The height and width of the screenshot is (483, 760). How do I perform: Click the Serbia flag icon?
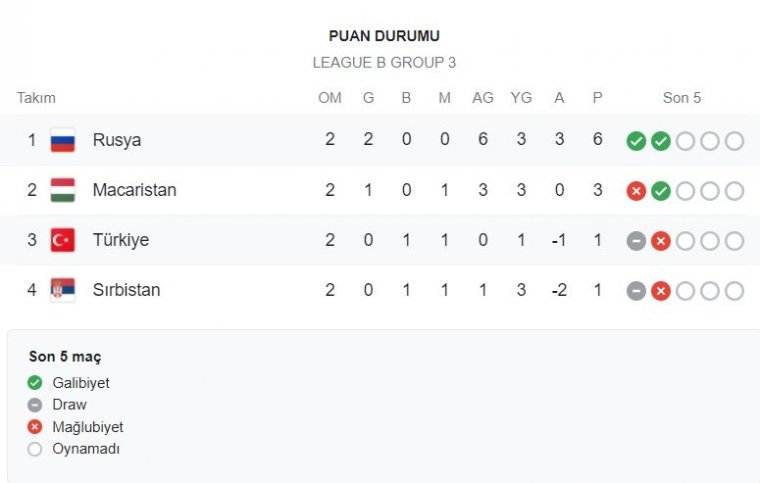pos(63,290)
